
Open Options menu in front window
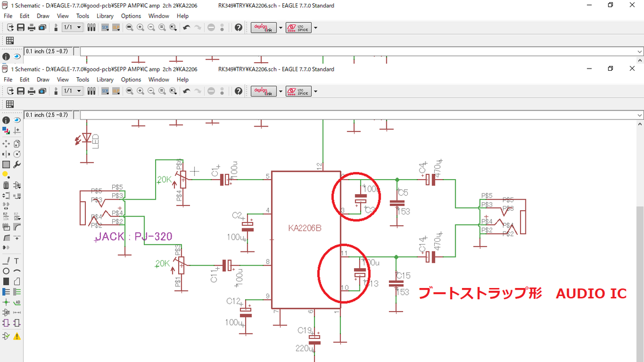coord(131,79)
